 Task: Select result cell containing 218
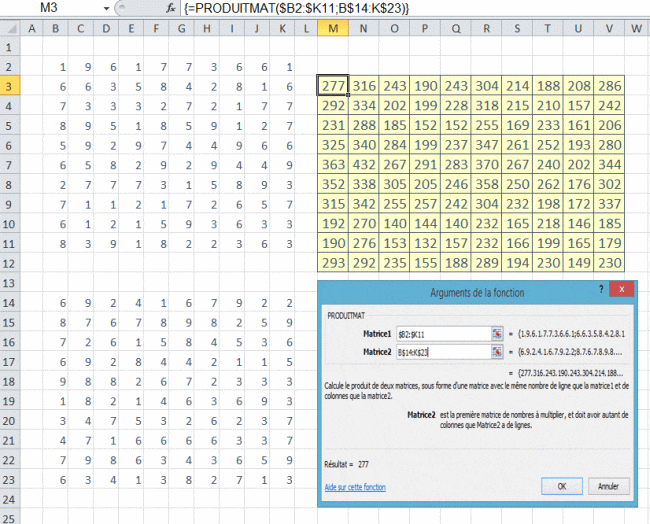coord(548,223)
